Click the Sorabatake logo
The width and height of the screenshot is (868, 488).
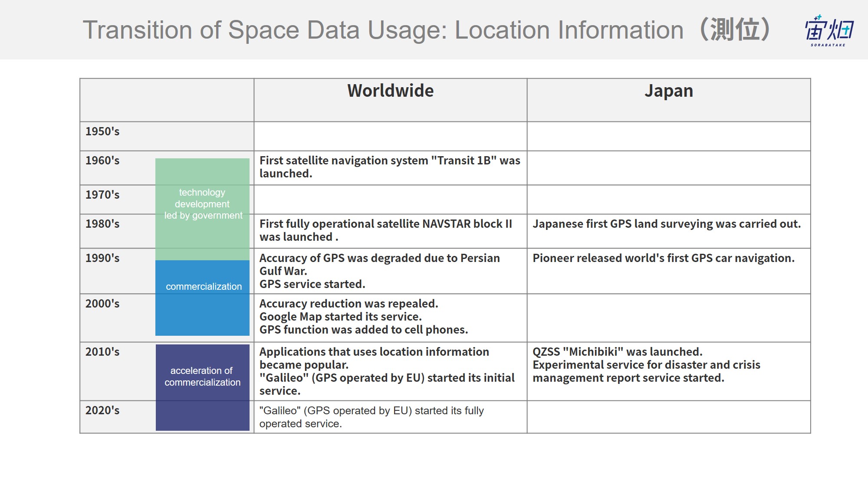[829, 30]
